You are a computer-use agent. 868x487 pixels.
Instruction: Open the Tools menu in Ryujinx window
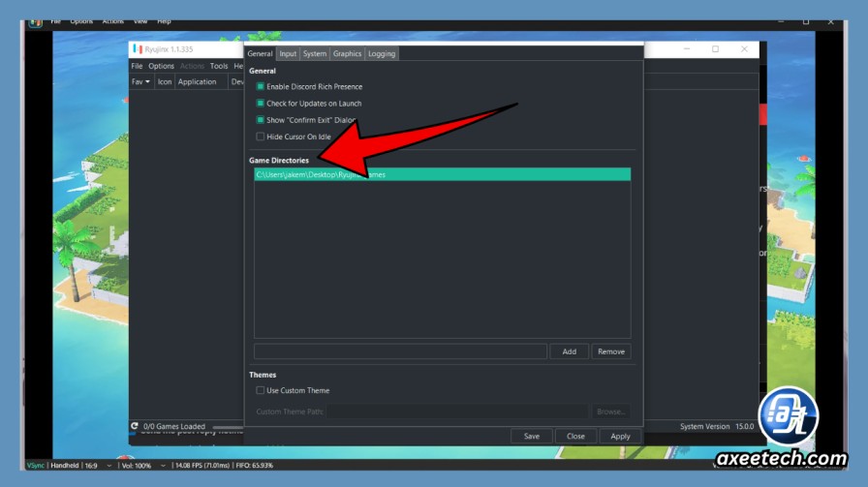(x=219, y=66)
